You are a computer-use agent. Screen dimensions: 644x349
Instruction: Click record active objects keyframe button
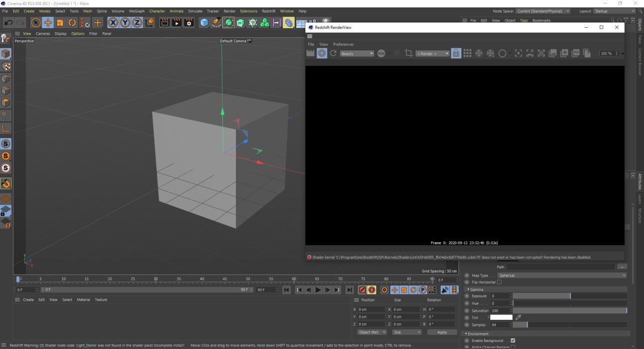(x=362, y=290)
